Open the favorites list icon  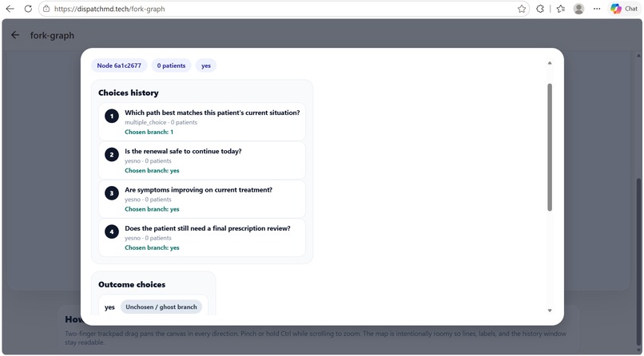coord(561,9)
